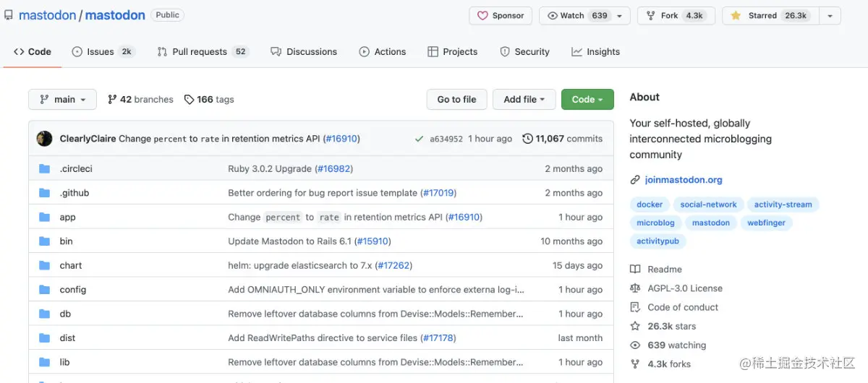The image size is (868, 383).
Task: Click the activity-stream topic tag
Action: (783, 205)
